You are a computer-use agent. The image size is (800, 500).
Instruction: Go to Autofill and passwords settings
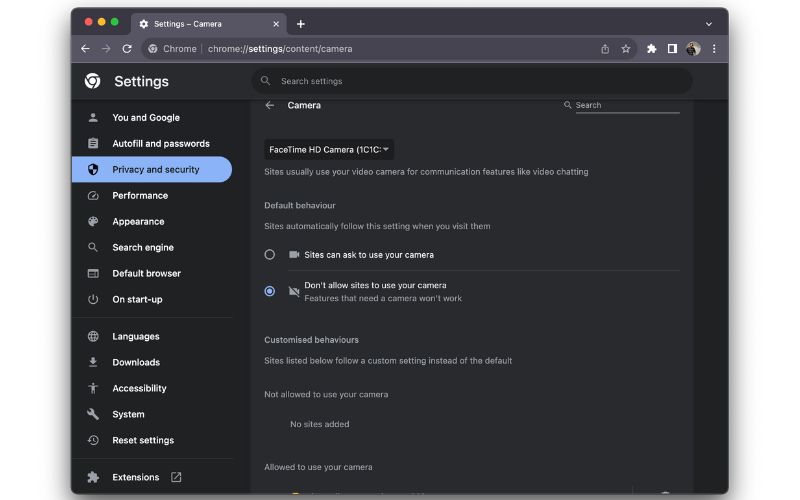point(160,144)
